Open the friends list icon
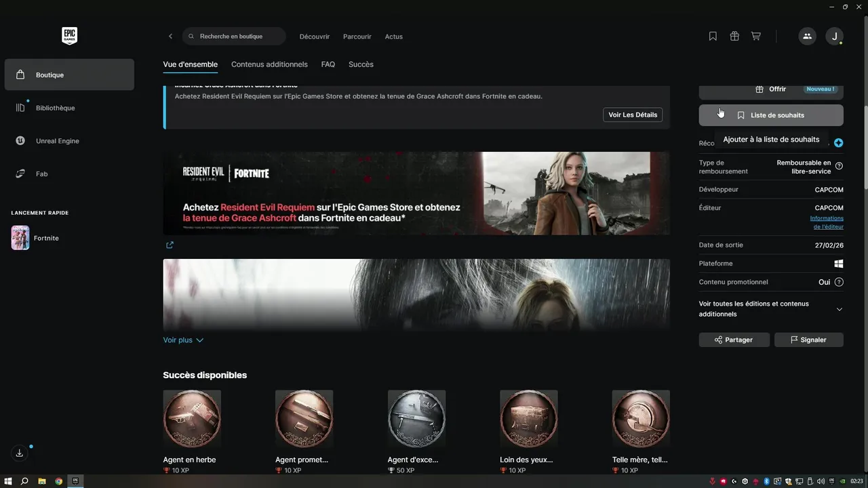The height and width of the screenshot is (488, 868). pos(807,37)
